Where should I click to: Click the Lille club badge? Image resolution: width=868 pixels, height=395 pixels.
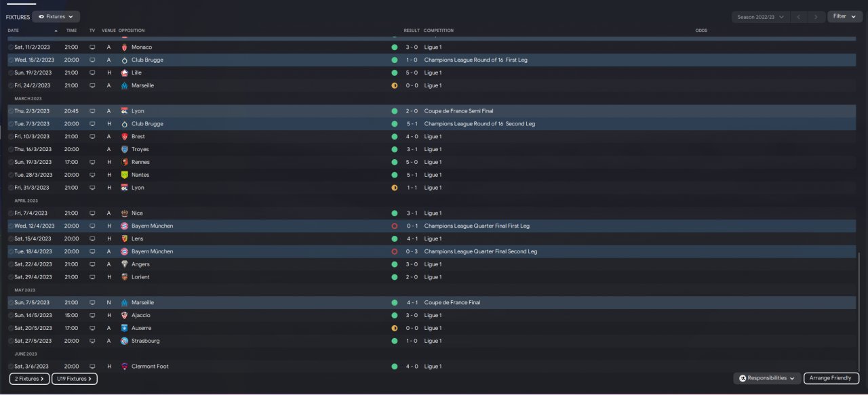tap(124, 72)
